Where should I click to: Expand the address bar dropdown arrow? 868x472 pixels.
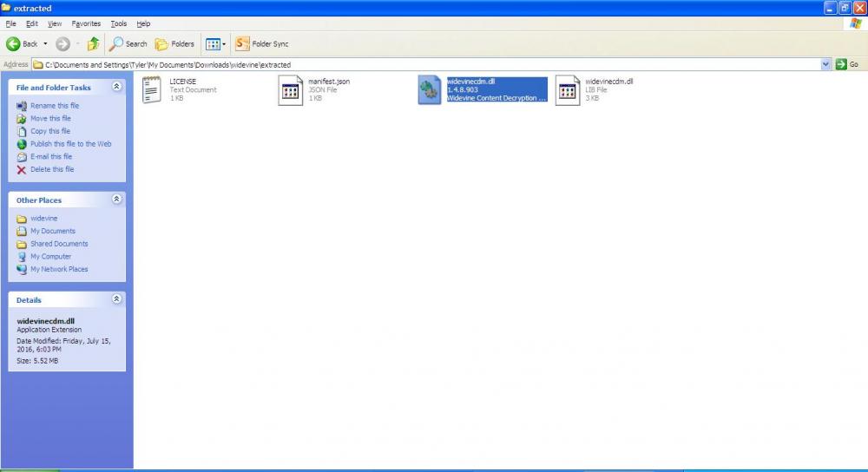click(825, 65)
